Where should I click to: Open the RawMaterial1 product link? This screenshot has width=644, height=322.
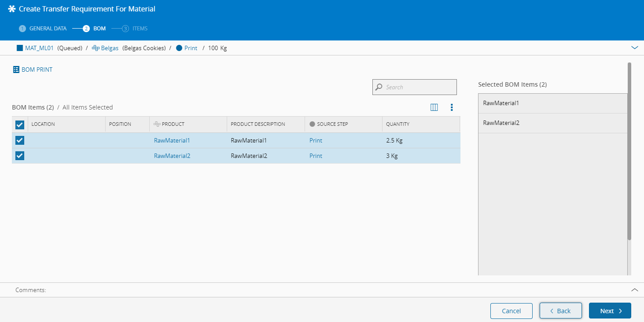pyautogui.click(x=172, y=140)
